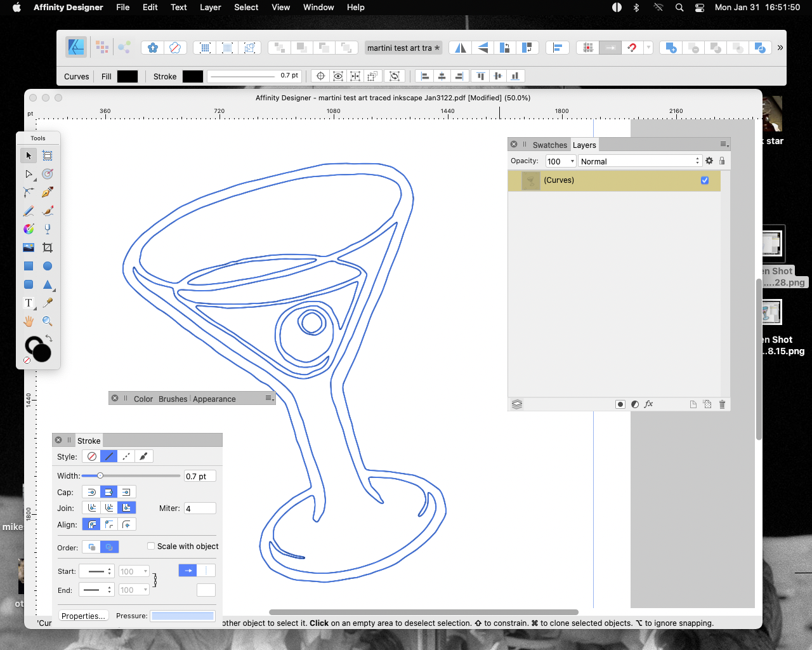Open the blend mode dropdown showing Normal
The image size is (812, 650).
639,161
